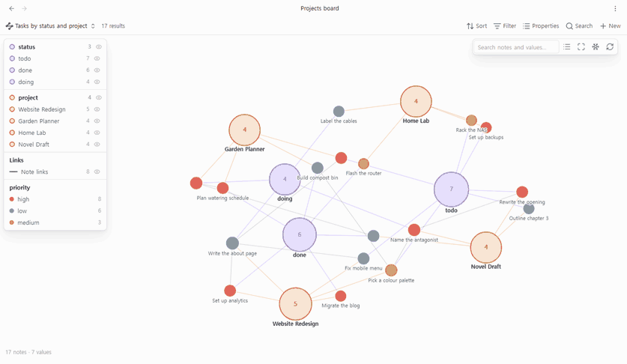
Task: Click the list view icon beside search box
Action: [566, 46]
